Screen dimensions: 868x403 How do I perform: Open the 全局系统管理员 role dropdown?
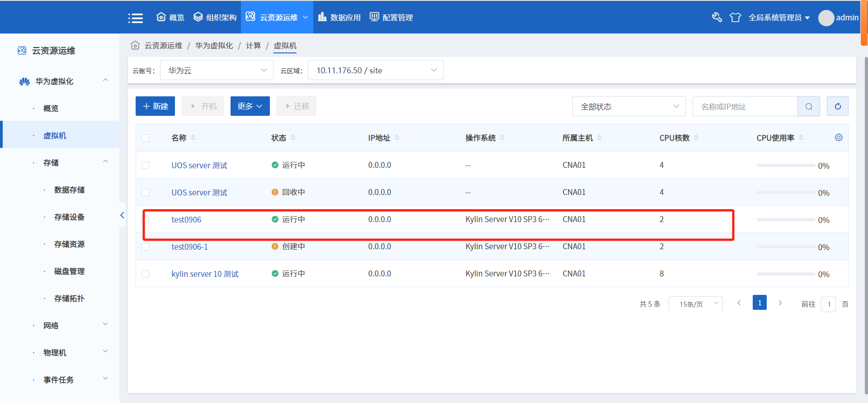(x=779, y=18)
